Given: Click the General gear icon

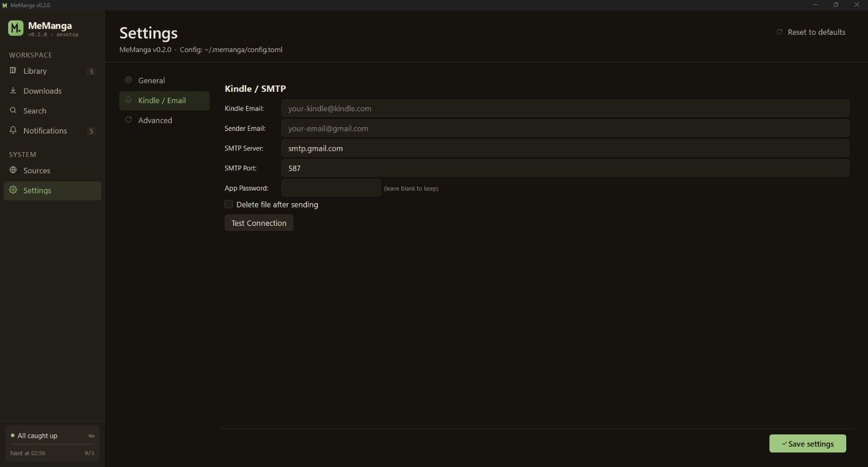Looking at the screenshot, I should 129,80.
